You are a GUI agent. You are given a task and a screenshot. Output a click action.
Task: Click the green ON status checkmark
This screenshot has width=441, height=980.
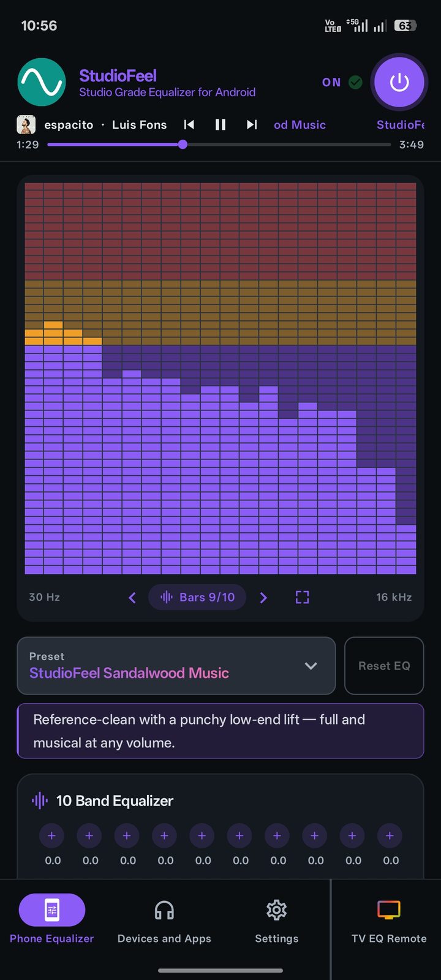click(355, 82)
